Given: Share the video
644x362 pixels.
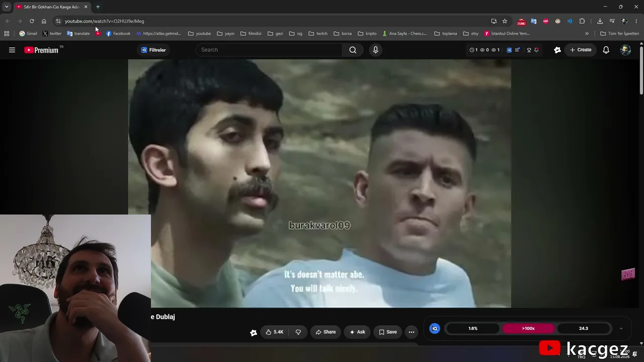Looking at the screenshot, I should (x=326, y=332).
